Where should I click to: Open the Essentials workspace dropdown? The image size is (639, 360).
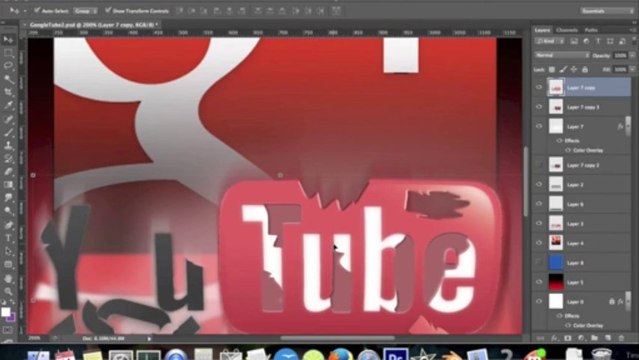(x=606, y=11)
